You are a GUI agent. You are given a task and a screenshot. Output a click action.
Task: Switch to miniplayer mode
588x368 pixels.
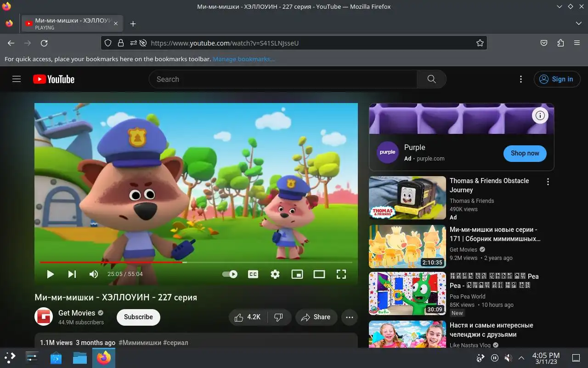click(x=297, y=274)
